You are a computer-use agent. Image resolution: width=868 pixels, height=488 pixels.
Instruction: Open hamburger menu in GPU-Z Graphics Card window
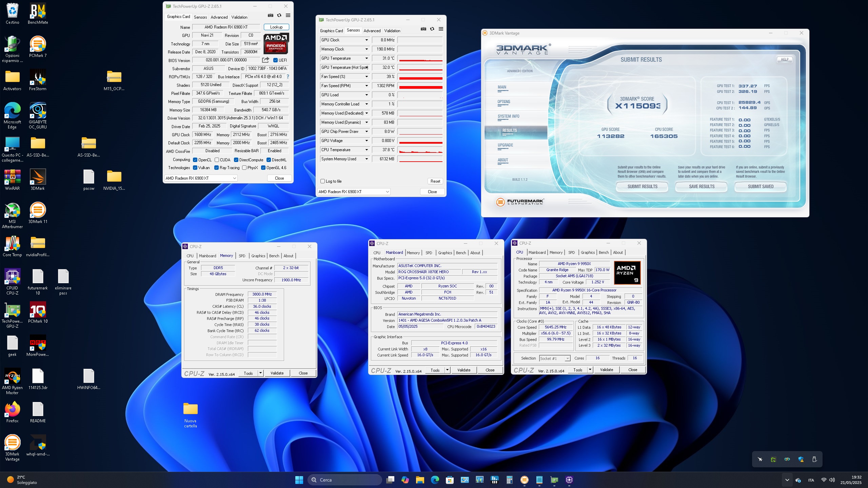(288, 15)
